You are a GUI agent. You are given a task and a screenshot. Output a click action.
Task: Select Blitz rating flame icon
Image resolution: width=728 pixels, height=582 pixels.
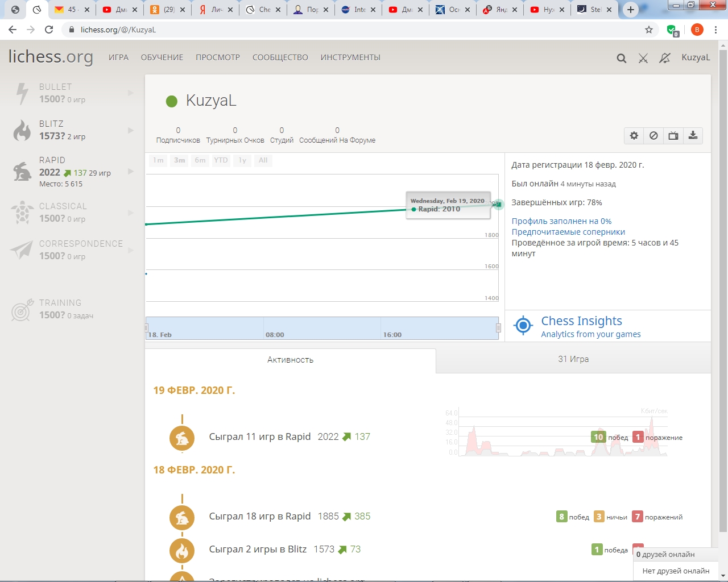click(22, 130)
